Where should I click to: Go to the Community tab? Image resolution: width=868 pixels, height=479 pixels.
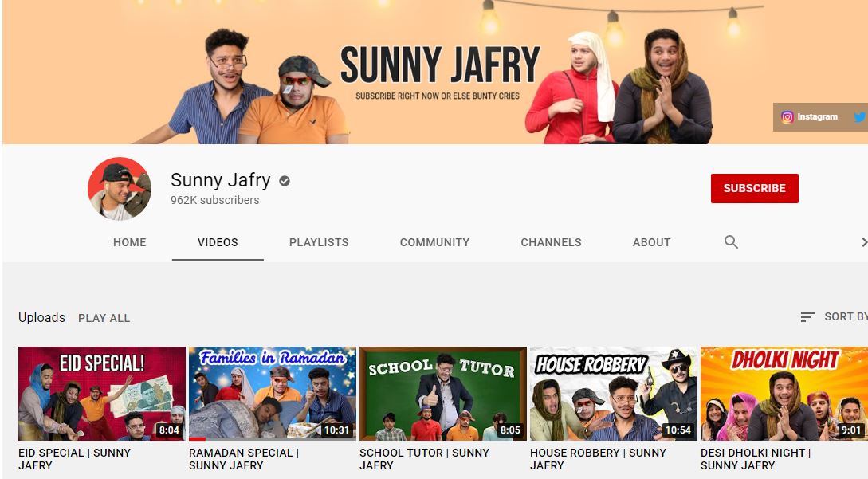point(434,242)
